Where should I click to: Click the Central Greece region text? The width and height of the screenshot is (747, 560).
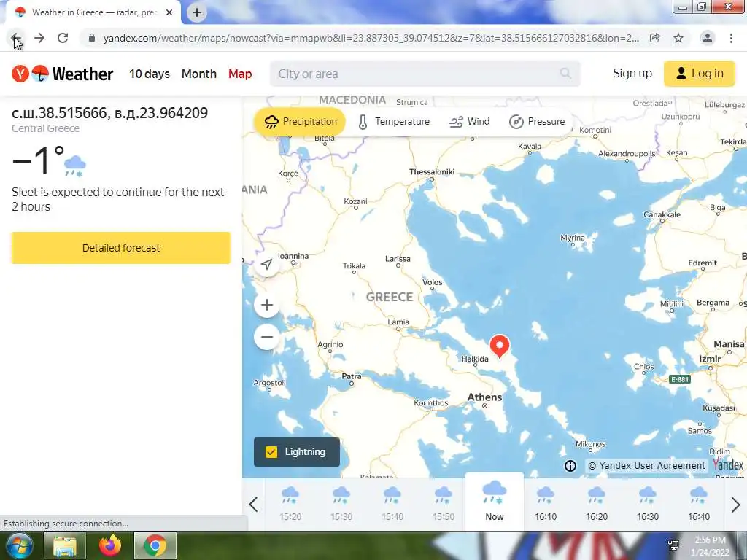(46, 128)
